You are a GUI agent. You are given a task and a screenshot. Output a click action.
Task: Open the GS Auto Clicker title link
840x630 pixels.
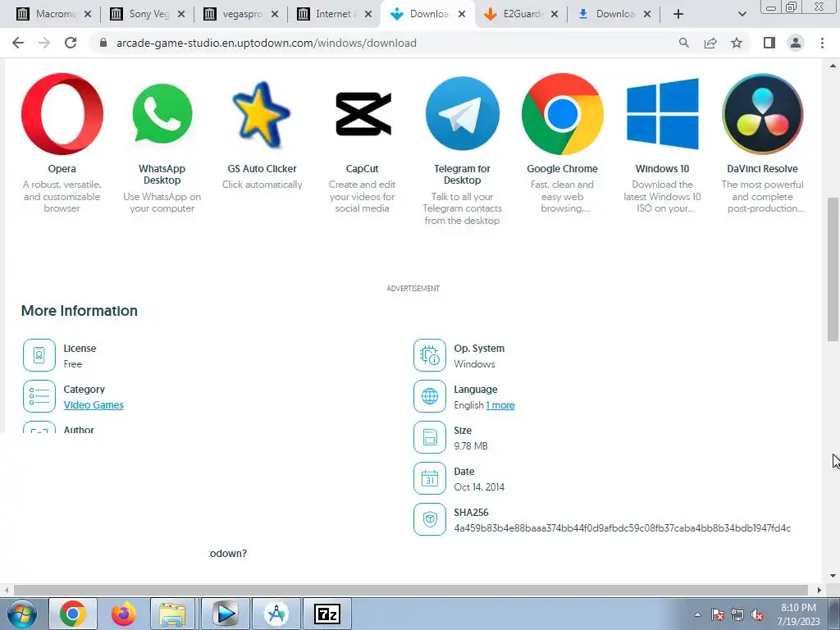click(262, 169)
